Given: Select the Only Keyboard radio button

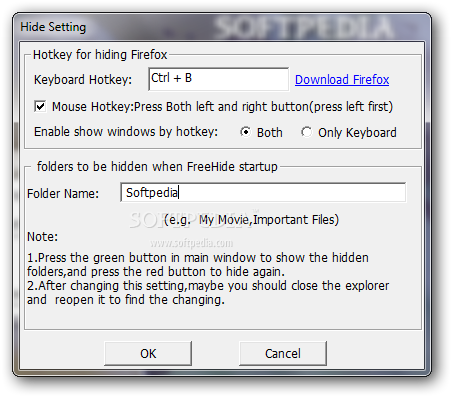Looking at the screenshot, I should [x=306, y=132].
